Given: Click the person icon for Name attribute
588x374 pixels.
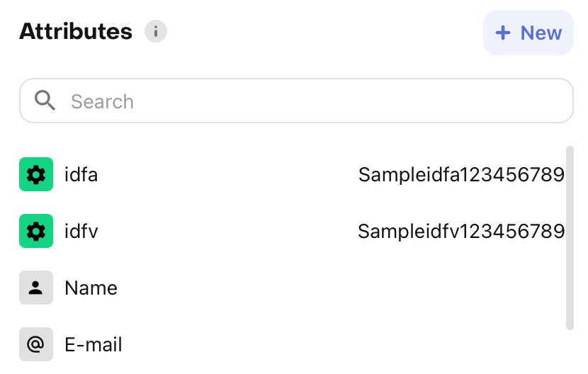Looking at the screenshot, I should (36, 288).
